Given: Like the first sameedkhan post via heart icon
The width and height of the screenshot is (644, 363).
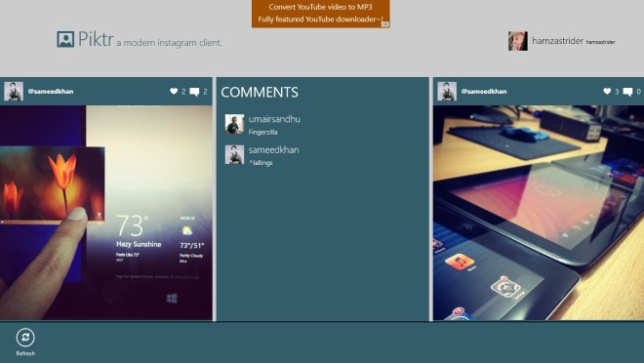Looking at the screenshot, I should [x=174, y=91].
